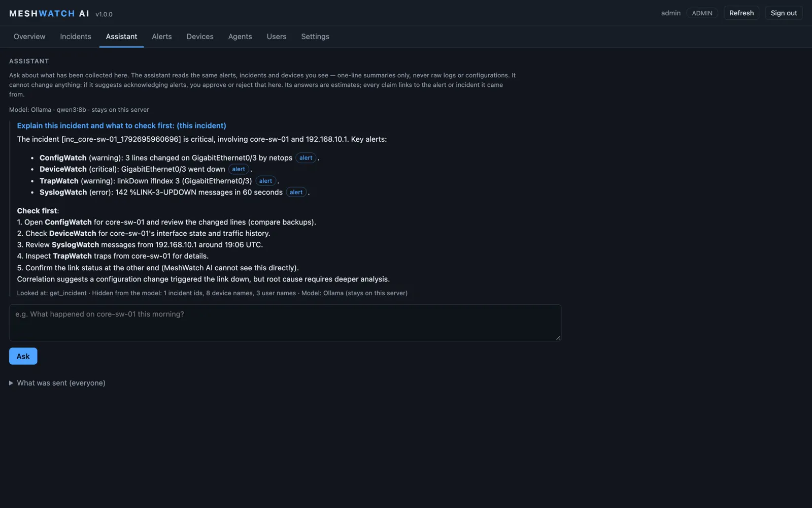Click the Ask button
This screenshot has height=508, width=812.
pos(23,356)
